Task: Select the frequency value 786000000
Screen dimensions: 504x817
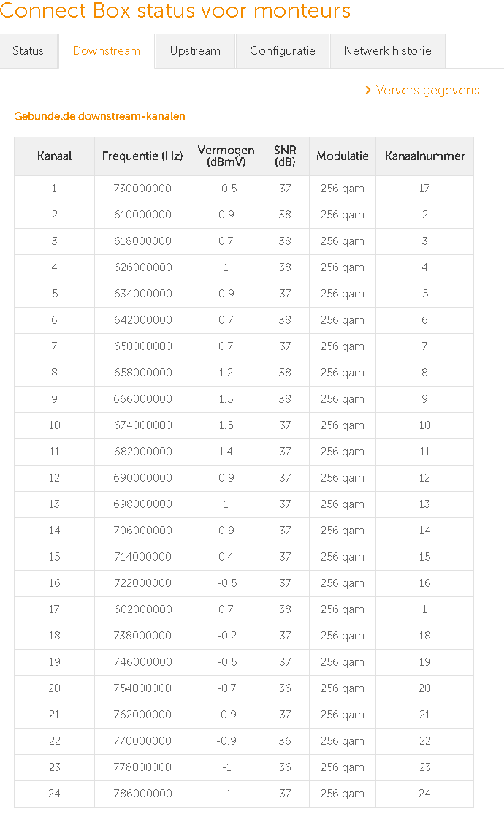Action: [142, 794]
